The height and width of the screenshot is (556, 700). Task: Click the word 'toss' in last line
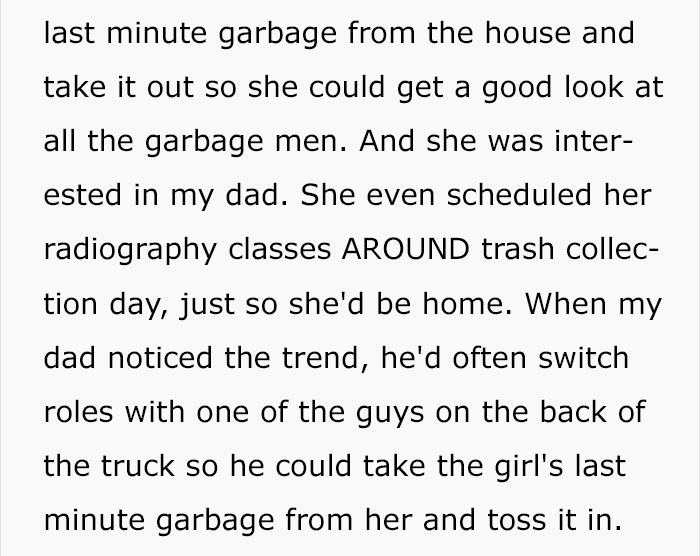(517, 520)
